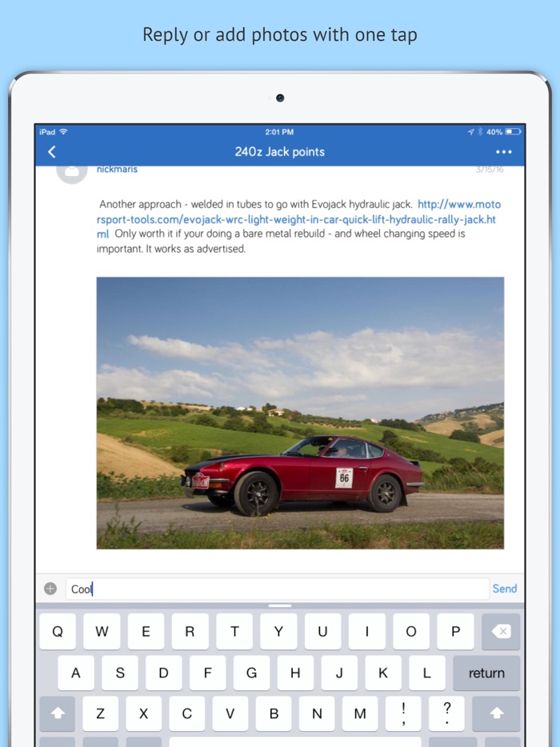Tap the U key
Image resolution: width=560 pixels, height=747 pixels.
[x=322, y=631]
